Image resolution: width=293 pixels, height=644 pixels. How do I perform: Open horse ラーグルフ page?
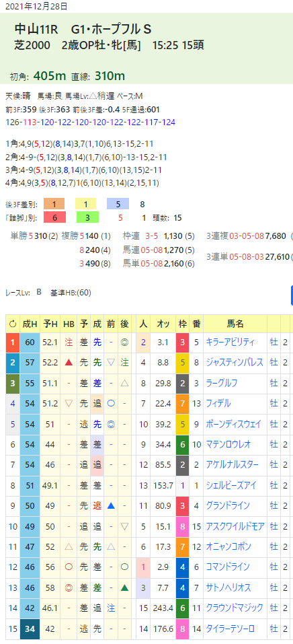(x=221, y=383)
